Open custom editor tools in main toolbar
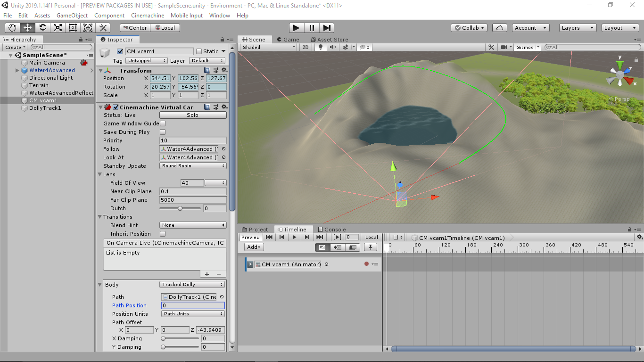Screen dimensions: 644x362 click(x=103, y=28)
